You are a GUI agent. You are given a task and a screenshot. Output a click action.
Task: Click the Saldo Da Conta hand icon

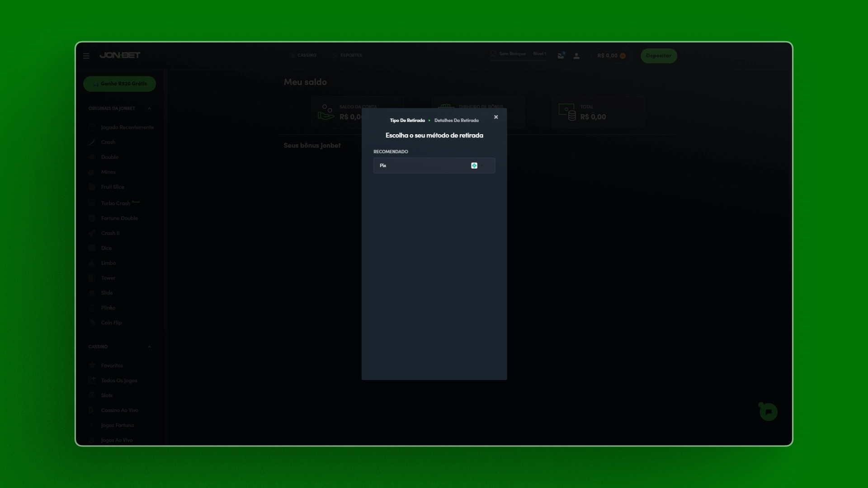click(326, 113)
